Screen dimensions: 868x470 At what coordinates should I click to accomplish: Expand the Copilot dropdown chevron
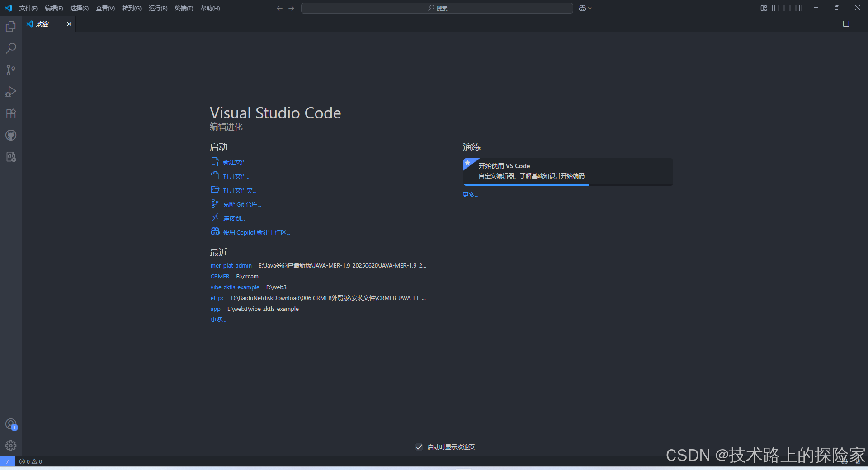click(x=590, y=8)
